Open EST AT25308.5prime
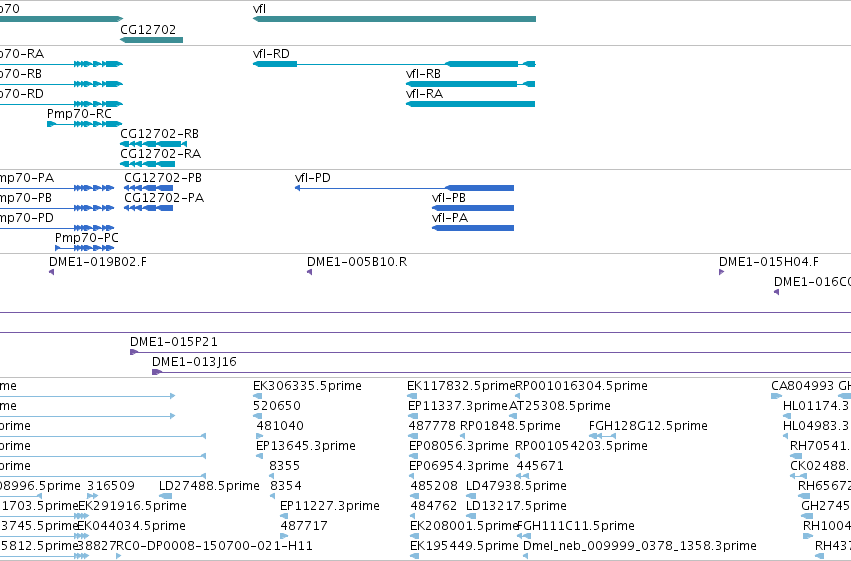851x561 pixels. [560, 406]
